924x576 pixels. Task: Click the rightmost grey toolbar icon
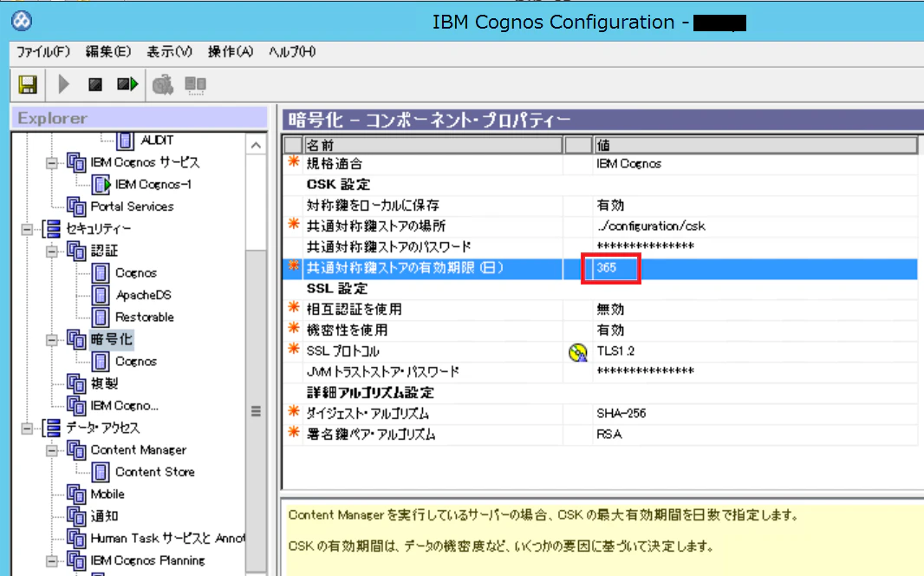195,85
